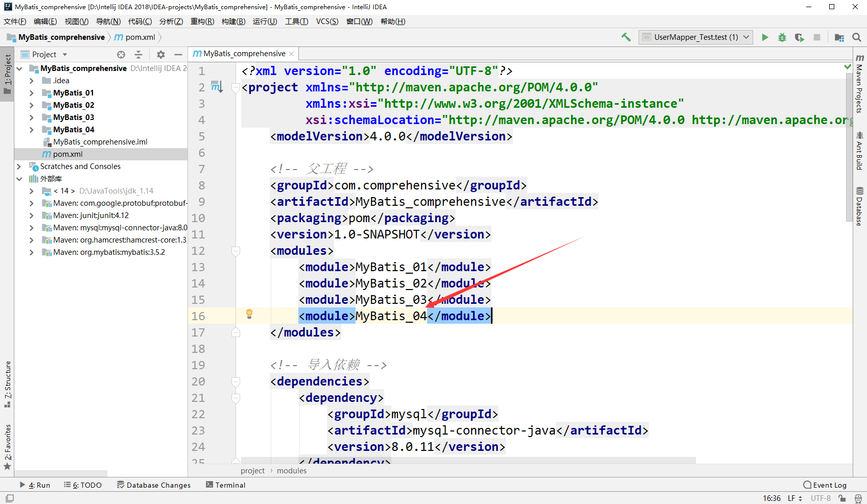The image size is (867, 504).
Task: Click the 16:36 caret position indicator
Action: pyautogui.click(x=771, y=498)
